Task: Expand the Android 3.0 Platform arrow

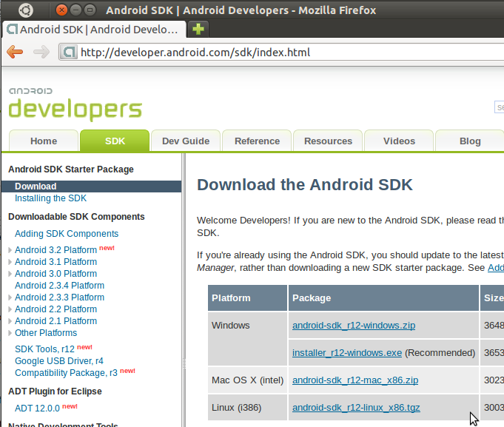Action: coord(10,274)
